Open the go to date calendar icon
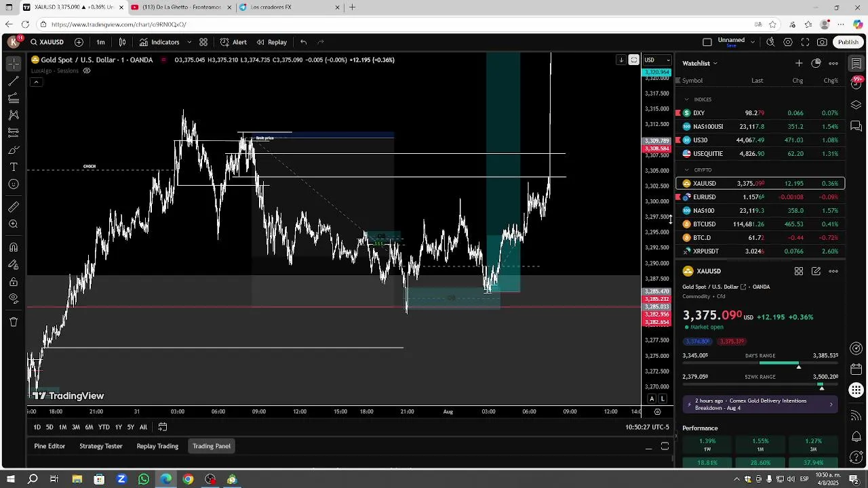The width and height of the screenshot is (868, 488). click(x=163, y=427)
